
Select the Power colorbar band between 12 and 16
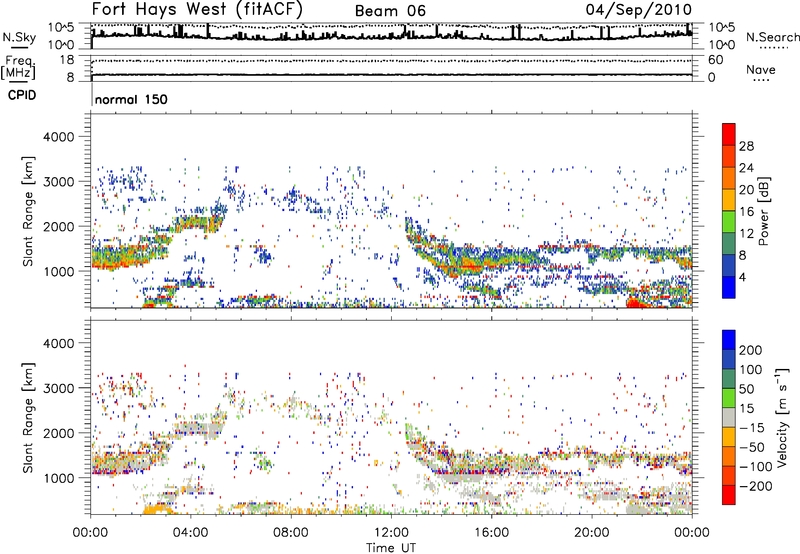(x=729, y=221)
